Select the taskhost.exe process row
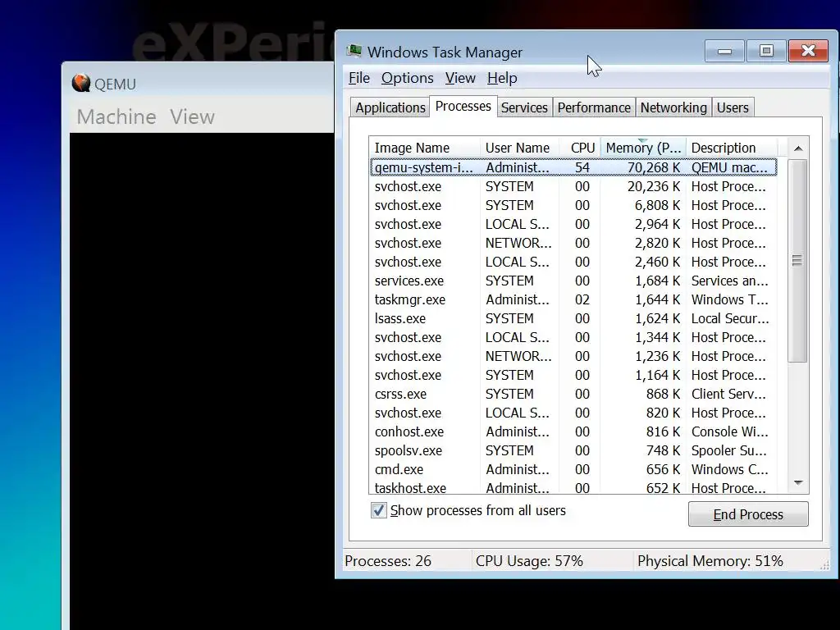This screenshot has height=630, width=840. click(573, 488)
